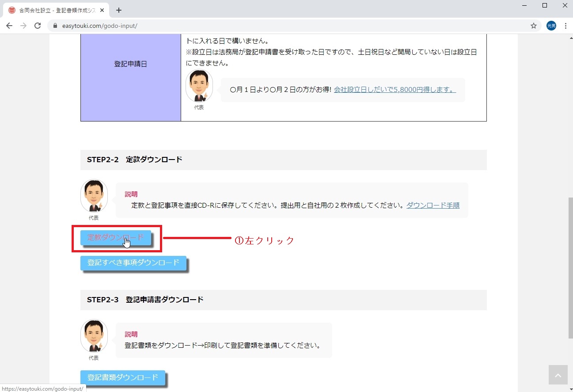Screen dimensions: 573x392
Task: Click the scroll-to-top arrow button
Action: click(558, 375)
